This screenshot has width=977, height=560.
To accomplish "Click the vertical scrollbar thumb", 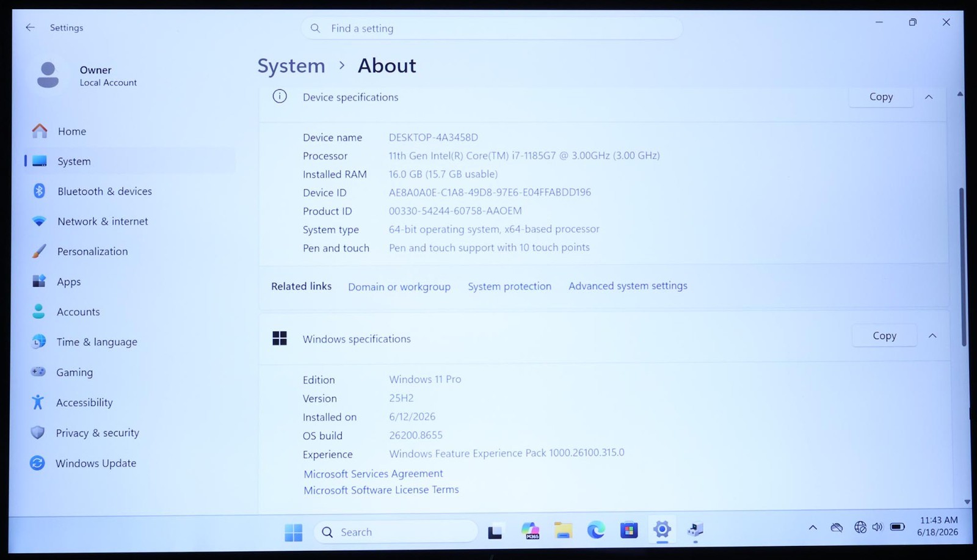I will point(962,266).
